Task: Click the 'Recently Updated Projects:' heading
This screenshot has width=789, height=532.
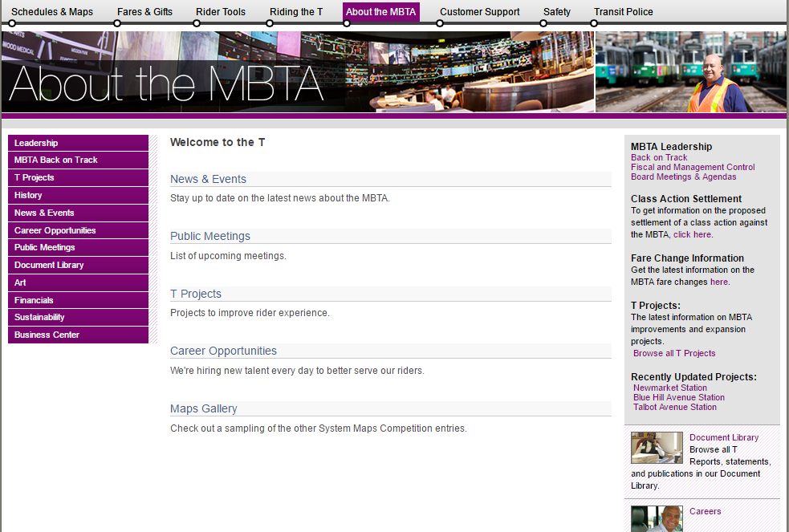Action: 693,376
